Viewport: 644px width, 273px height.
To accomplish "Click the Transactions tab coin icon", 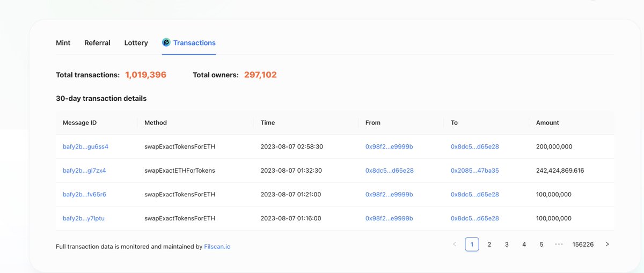I will (166, 42).
